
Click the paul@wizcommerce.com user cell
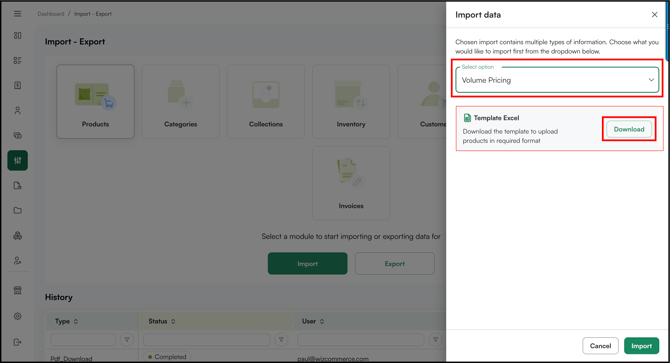coord(333,359)
